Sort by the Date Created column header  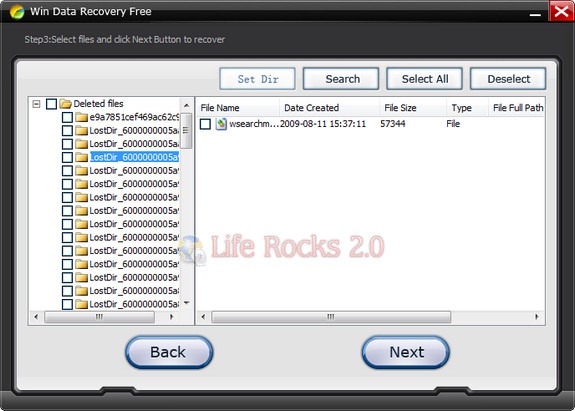tap(329, 108)
